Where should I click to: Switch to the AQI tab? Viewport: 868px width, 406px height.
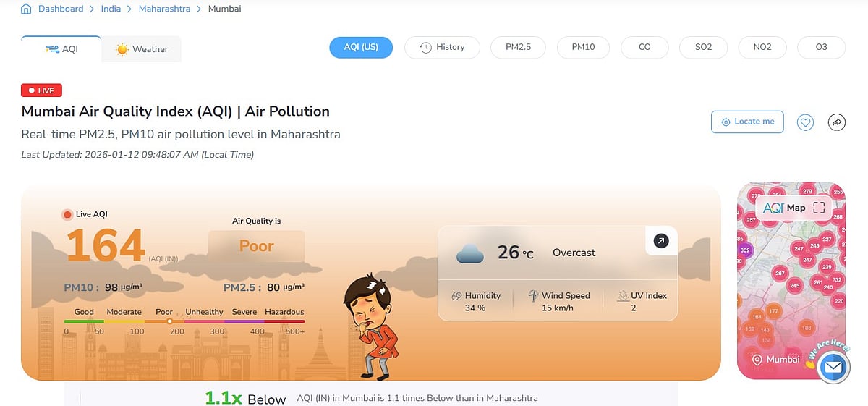62,49
